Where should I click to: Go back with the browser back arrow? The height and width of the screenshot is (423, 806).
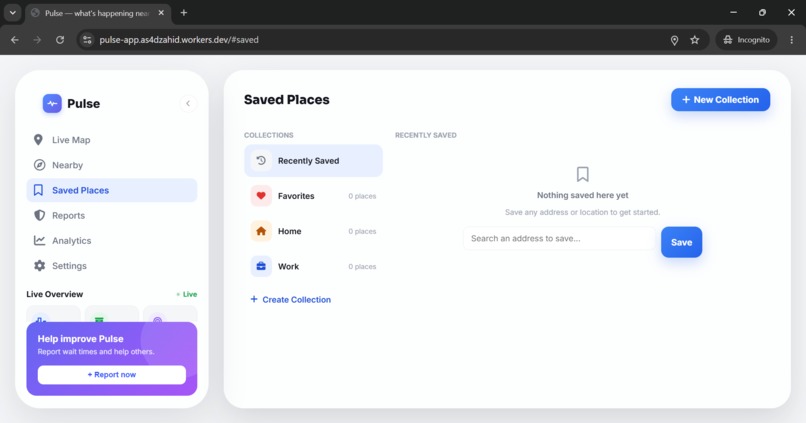point(14,40)
